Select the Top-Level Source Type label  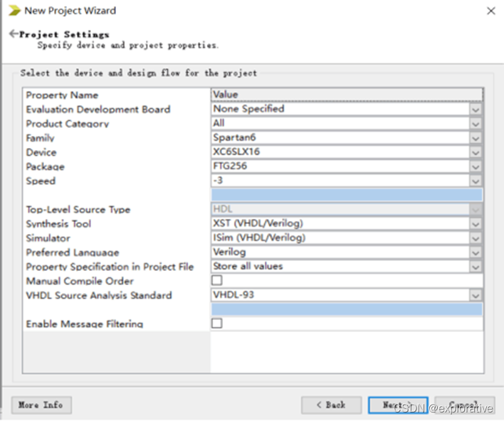point(78,209)
